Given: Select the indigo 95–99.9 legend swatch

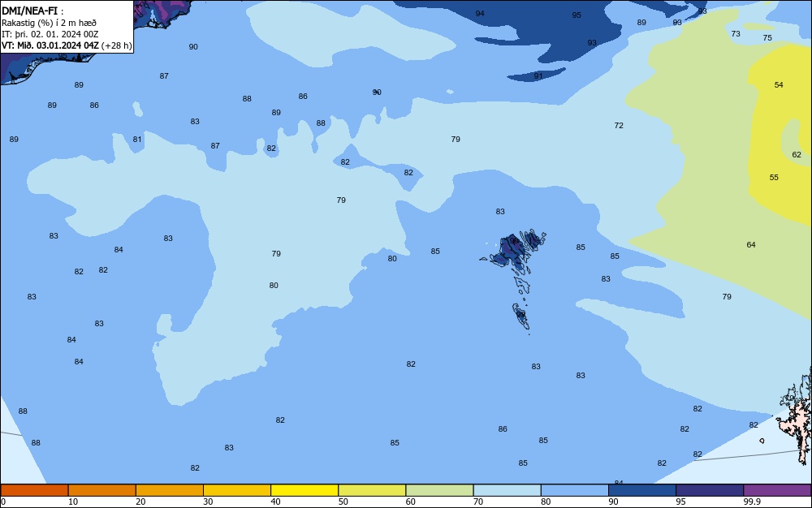Looking at the screenshot, I should (710, 490).
